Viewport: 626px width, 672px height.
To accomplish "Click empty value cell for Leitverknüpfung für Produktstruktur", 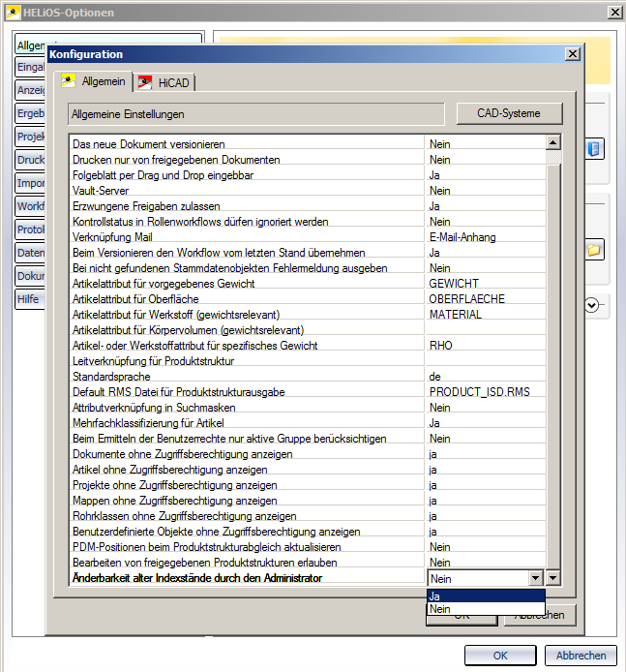I will 486,361.
